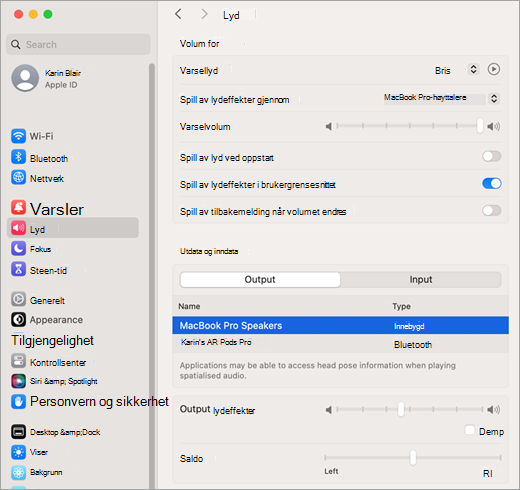Viewport: 520px width, 490px height.
Task: Select Karin's AirPods Pro row
Action: point(340,343)
